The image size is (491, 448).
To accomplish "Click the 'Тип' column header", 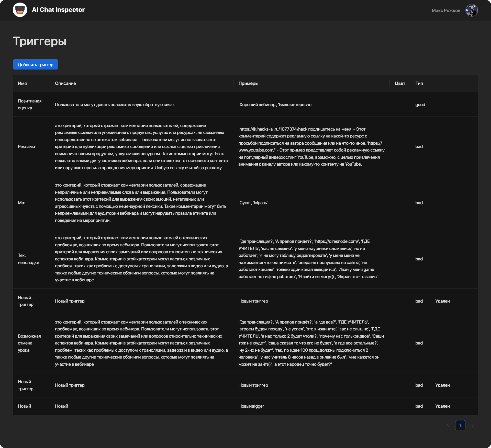I will pyautogui.click(x=419, y=83).
